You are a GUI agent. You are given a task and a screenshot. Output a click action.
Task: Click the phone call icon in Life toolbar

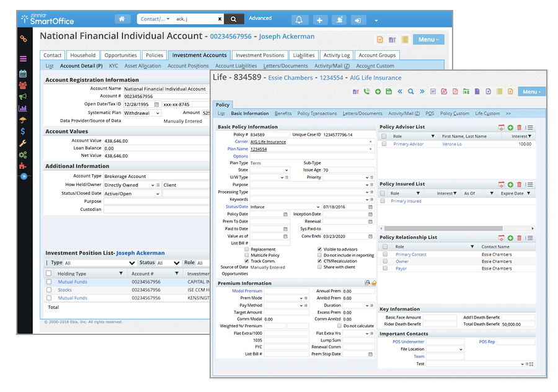click(x=367, y=92)
